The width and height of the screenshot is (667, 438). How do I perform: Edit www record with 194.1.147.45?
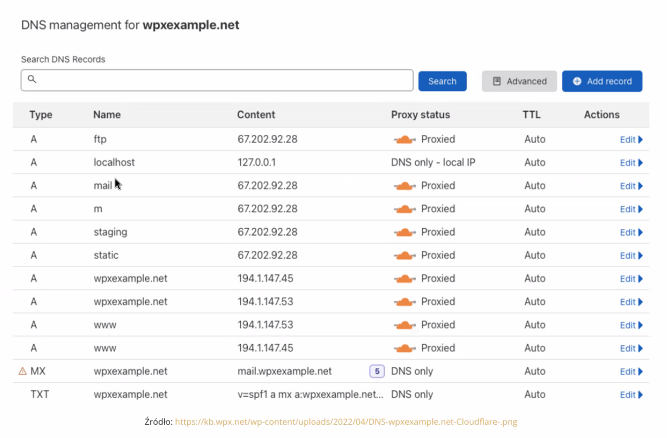[631, 348]
